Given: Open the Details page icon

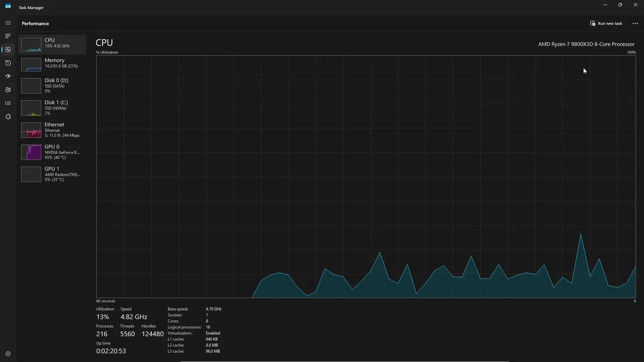Looking at the screenshot, I should point(8,103).
